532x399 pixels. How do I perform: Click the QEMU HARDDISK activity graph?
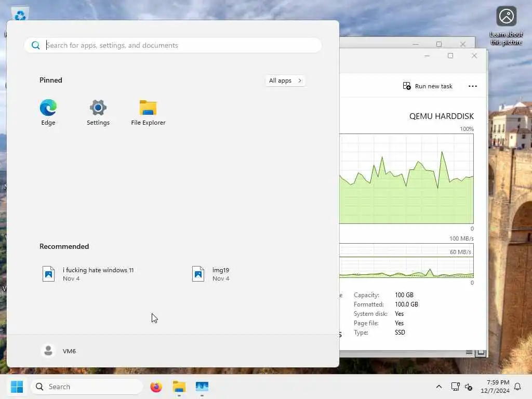click(406, 179)
